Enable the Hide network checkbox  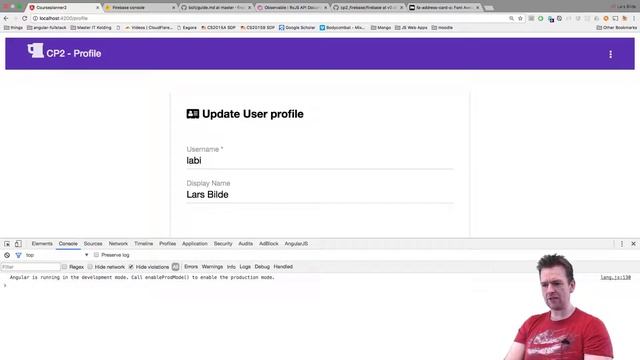coord(90,267)
